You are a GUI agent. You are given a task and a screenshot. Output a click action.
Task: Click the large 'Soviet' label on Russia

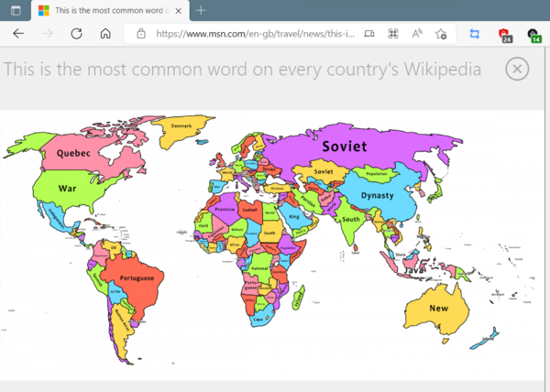345,147
